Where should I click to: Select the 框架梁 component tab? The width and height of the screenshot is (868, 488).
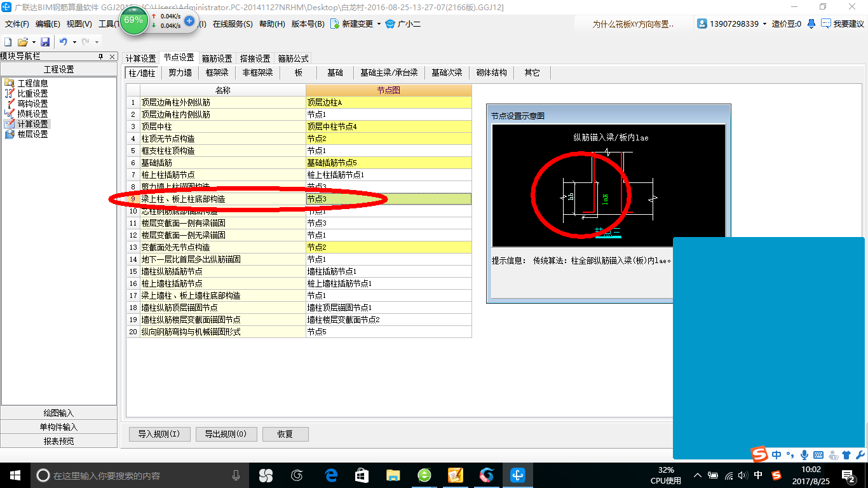pyautogui.click(x=217, y=72)
